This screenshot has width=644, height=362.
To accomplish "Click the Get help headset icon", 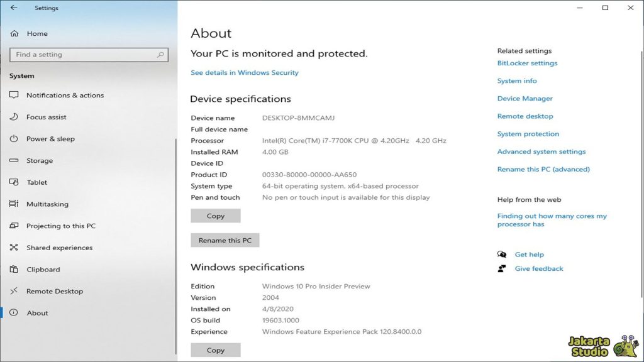I will [x=501, y=254].
